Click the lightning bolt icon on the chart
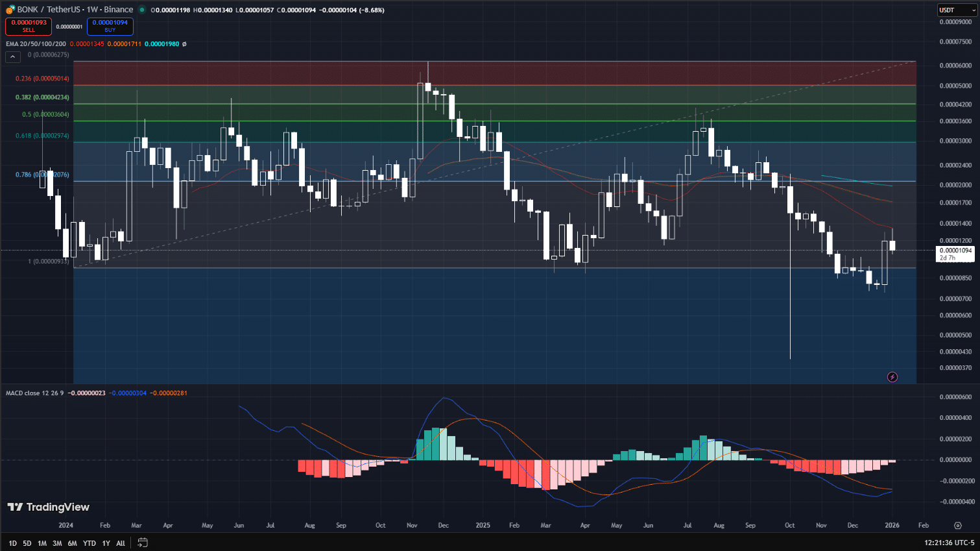This screenshot has width=980, height=551. (892, 377)
